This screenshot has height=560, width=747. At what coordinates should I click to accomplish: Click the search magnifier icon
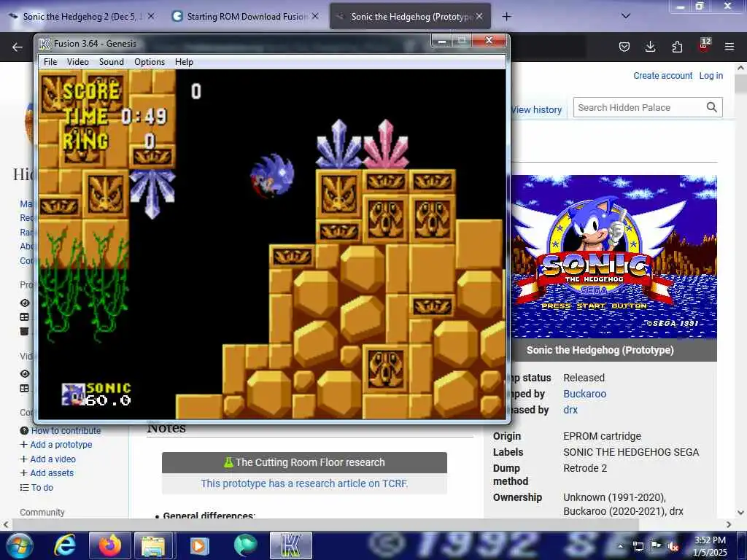click(712, 108)
